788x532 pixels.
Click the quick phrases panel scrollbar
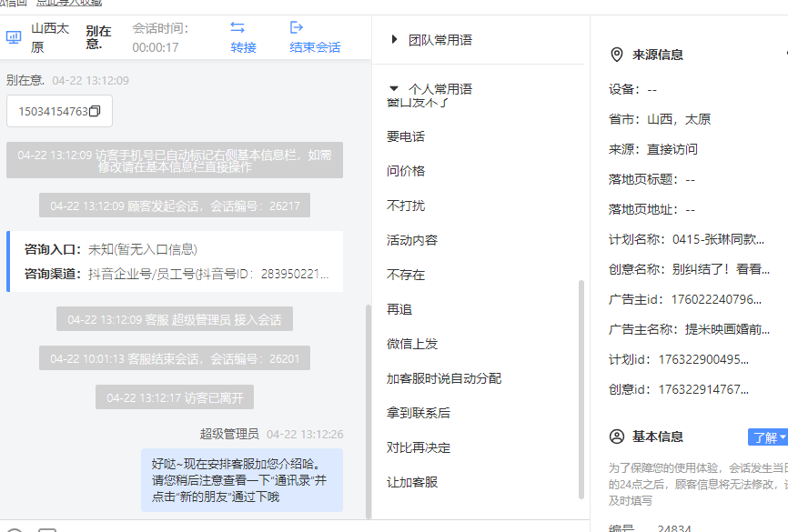(581, 389)
